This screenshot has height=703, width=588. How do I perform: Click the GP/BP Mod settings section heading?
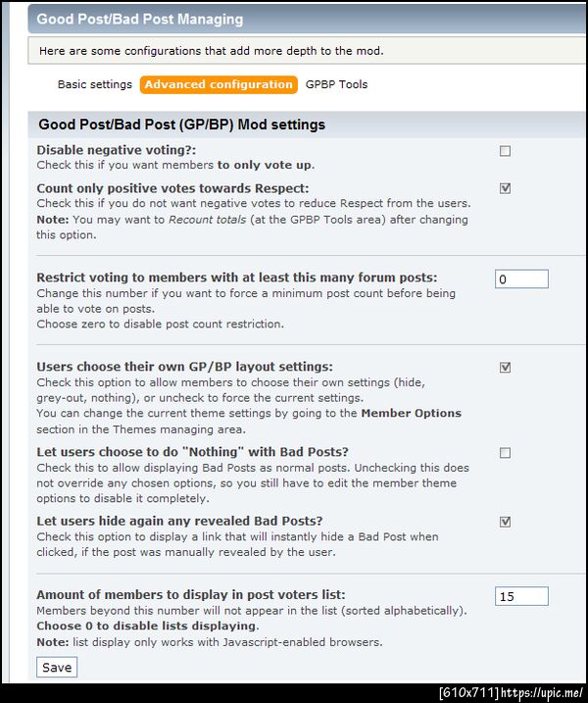(x=181, y=125)
